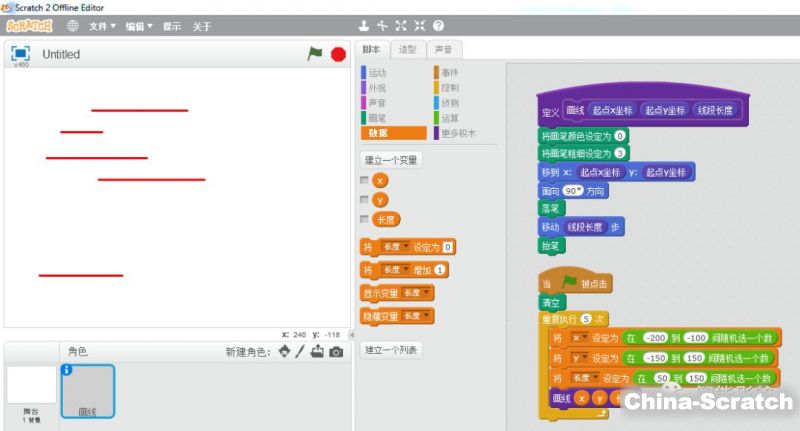This screenshot has height=431, width=800.
Task: Tick the checkbox for variable x
Action: 365,181
